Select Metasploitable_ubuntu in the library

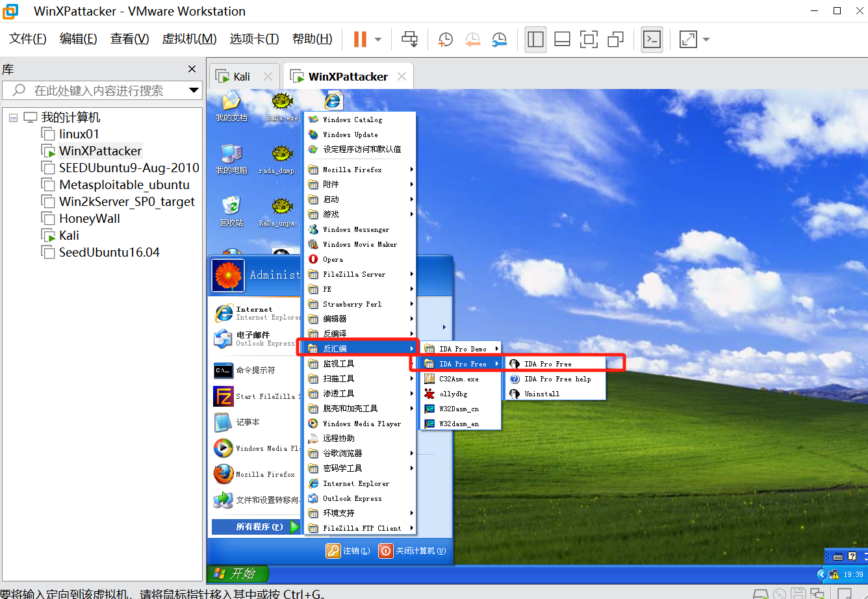point(124,185)
